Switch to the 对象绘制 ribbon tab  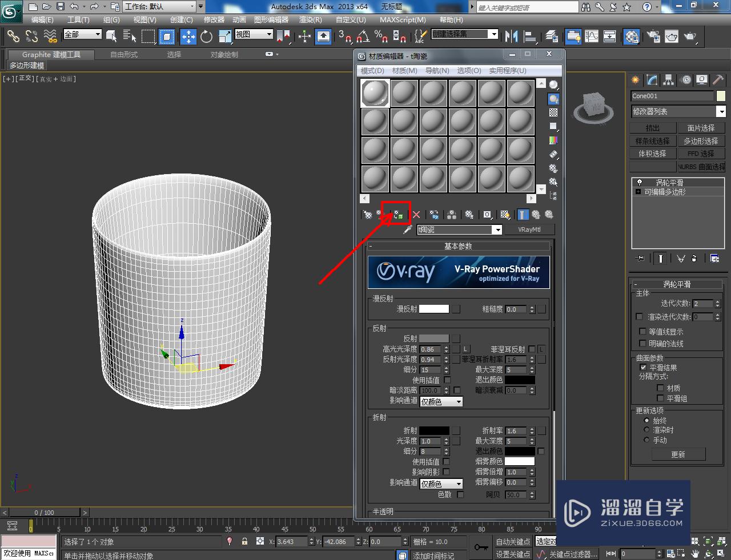pos(224,55)
